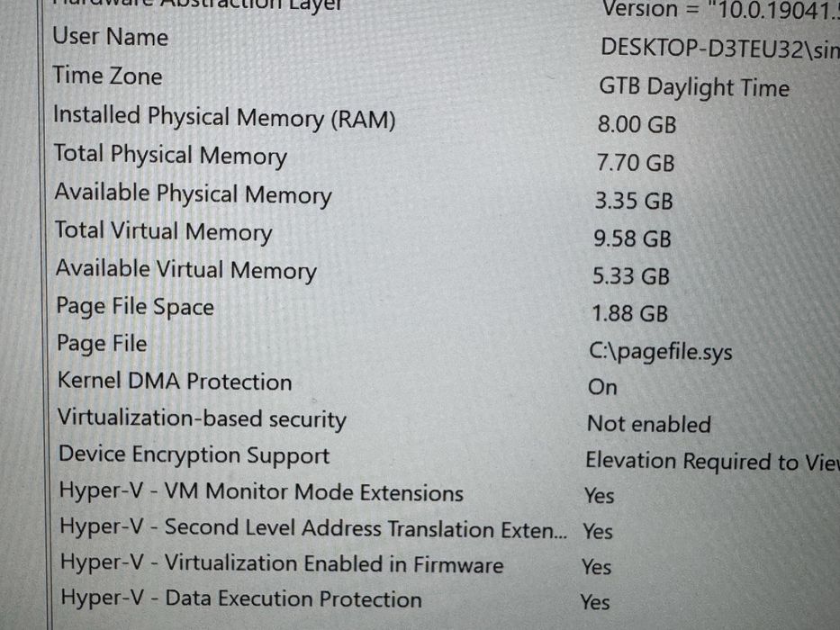This screenshot has width=840, height=630.
Task: Select Installed Physical Memory (RAM) entry
Action: tap(224, 117)
